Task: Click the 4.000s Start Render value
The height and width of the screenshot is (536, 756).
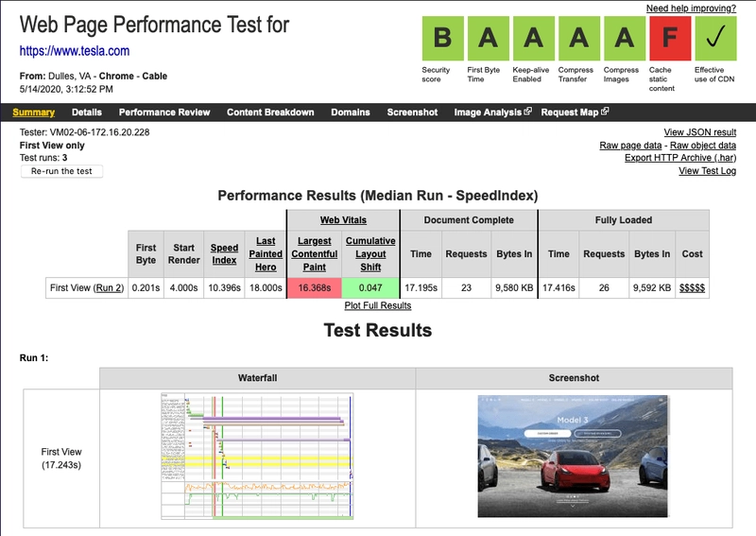Action: tap(183, 288)
